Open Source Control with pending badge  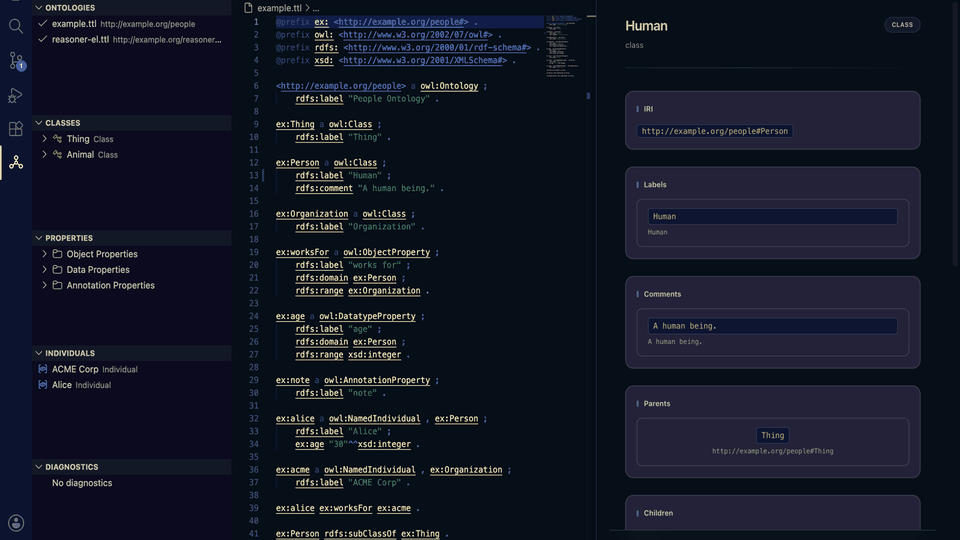(x=16, y=61)
